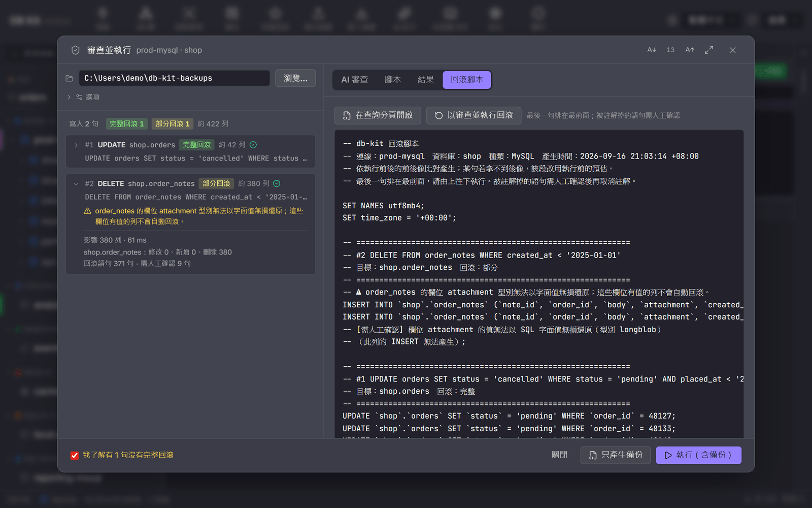Click the 影響 380 列 · 61 ms text
Viewport: 812px width, 508px height.
tap(115, 240)
